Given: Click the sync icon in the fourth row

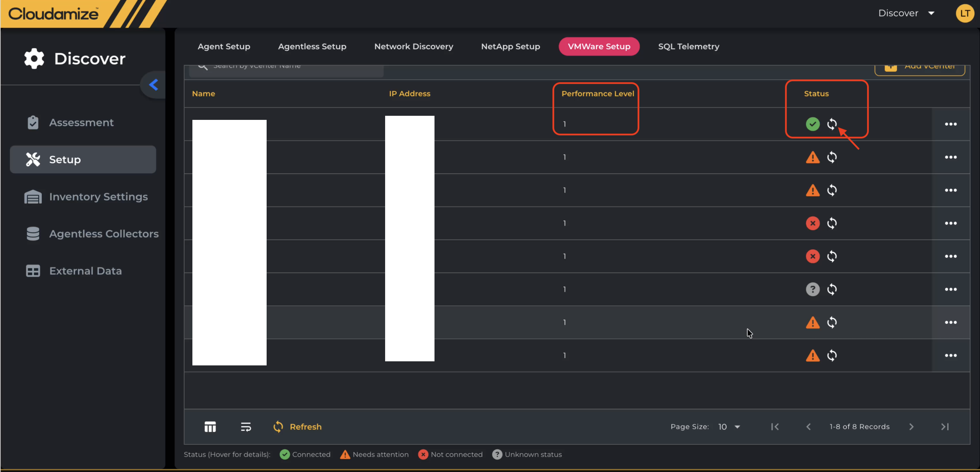Looking at the screenshot, I should coord(832,223).
